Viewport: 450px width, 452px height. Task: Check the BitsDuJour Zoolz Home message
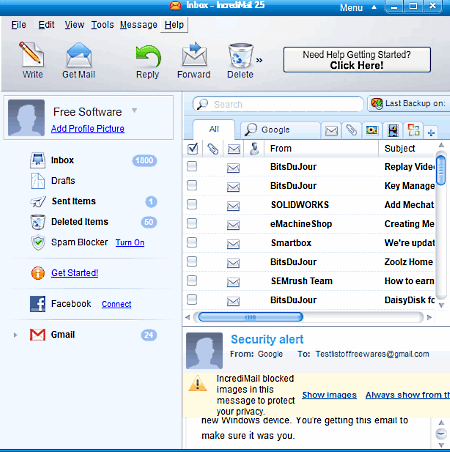click(x=192, y=261)
